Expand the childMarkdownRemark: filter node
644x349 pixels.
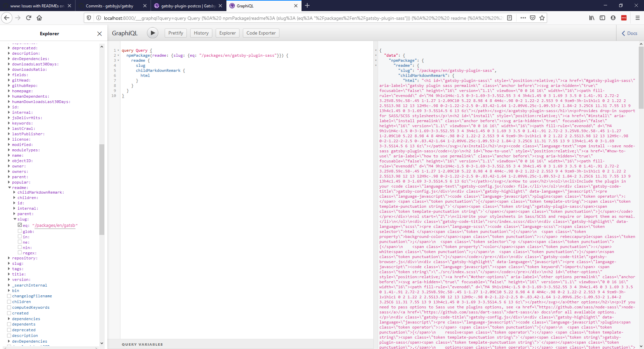pos(14,192)
